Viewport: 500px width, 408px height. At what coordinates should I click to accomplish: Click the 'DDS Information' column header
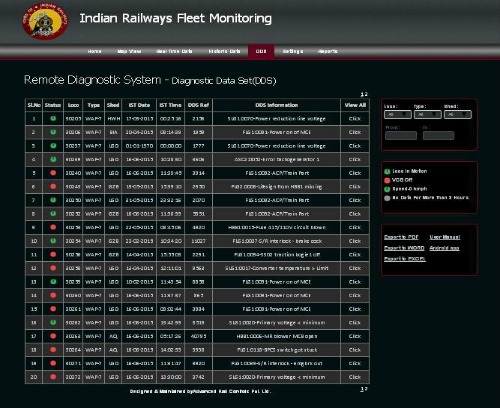(277, 105)
